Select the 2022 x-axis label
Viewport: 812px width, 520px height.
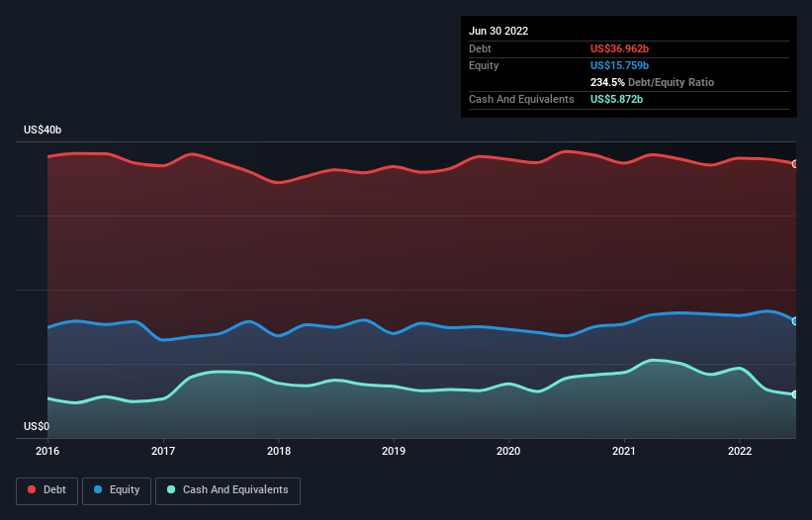[x=740, y=451]
